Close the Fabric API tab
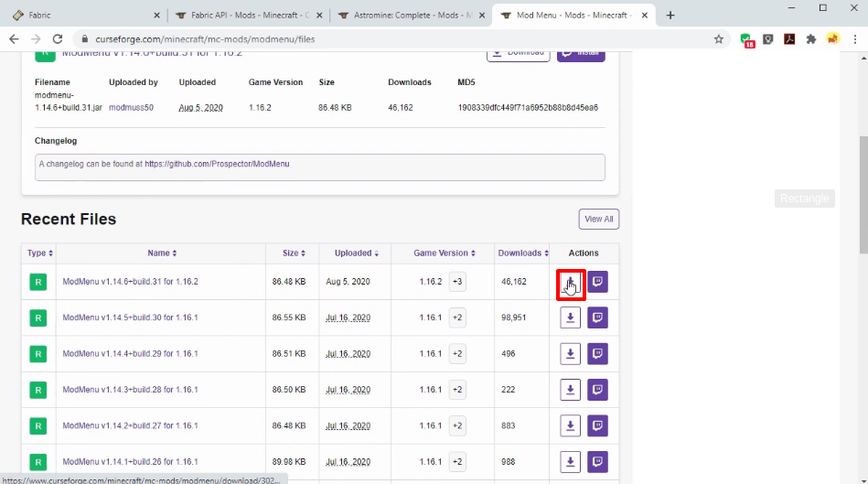868x484 pixels. (319, 16)
